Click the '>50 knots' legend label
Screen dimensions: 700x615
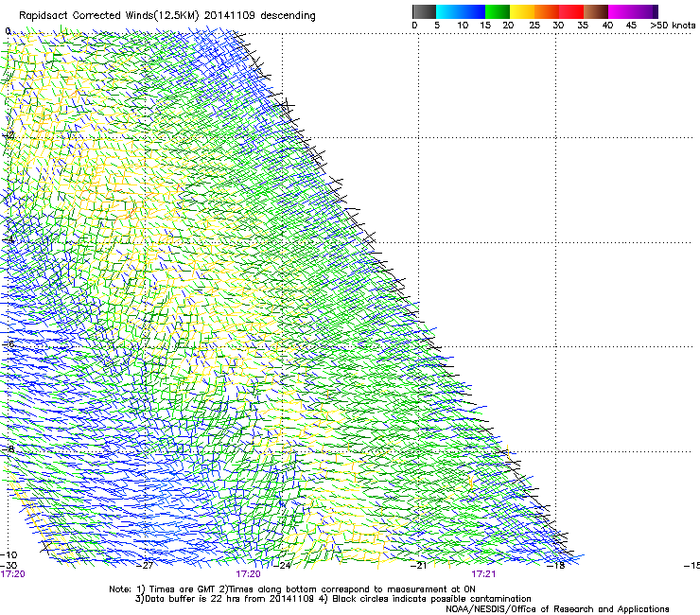pyautogui.click(x=673, y=26)
